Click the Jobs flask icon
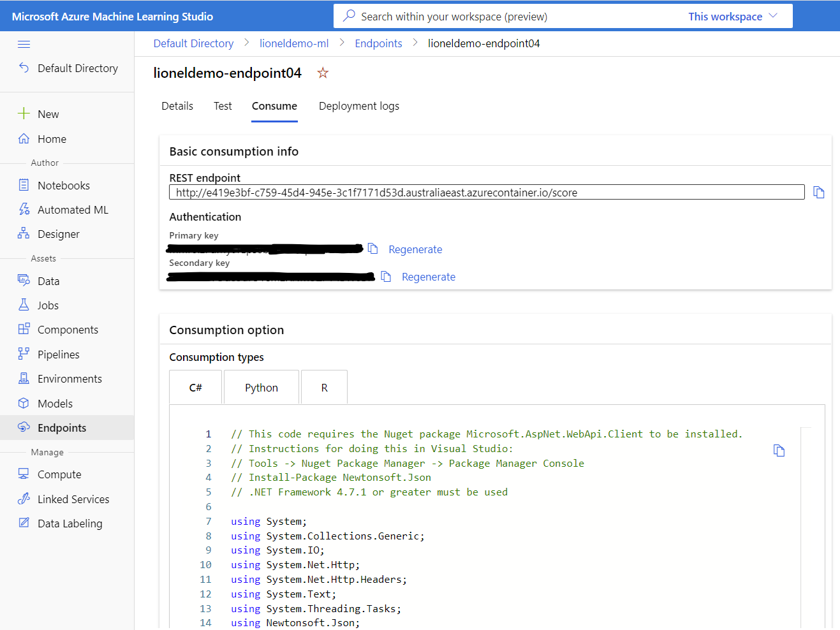Image resolution: width=840 pixels, height=630 pixels. pyautogui.click(x=24, y=305)
